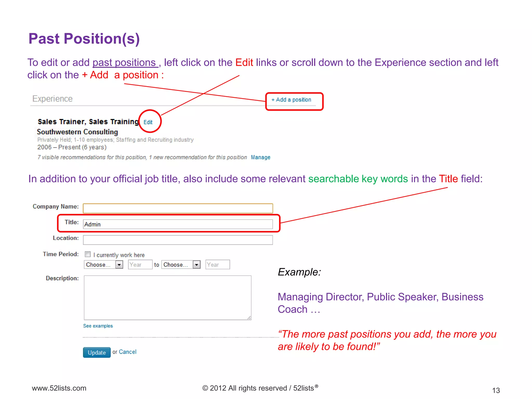Click the 'Experience' section heading

point(52,99)
